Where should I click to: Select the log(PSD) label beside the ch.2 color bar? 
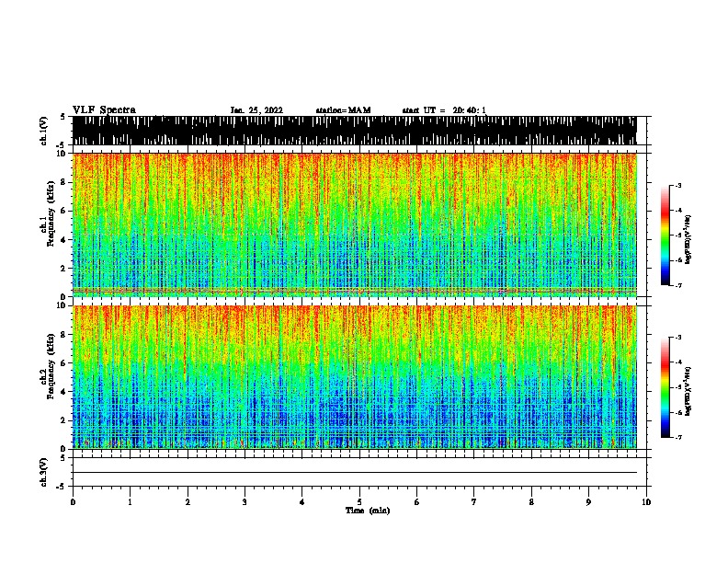point(688,392)
